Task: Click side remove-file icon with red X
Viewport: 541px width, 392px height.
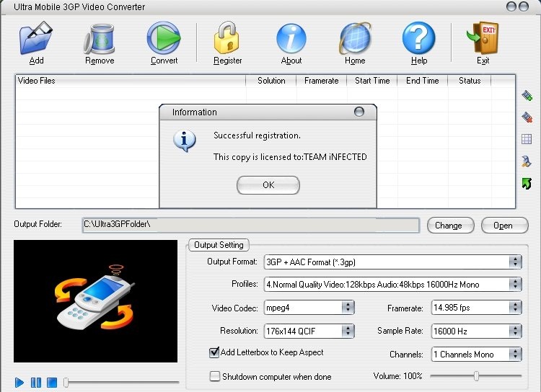Action: coord(527,117)
